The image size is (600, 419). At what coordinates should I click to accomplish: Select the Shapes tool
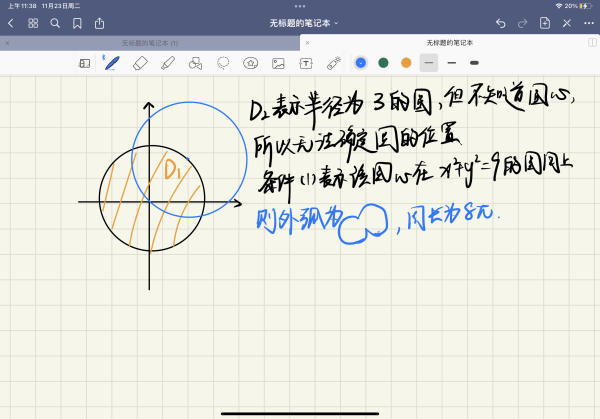point(195,63)
